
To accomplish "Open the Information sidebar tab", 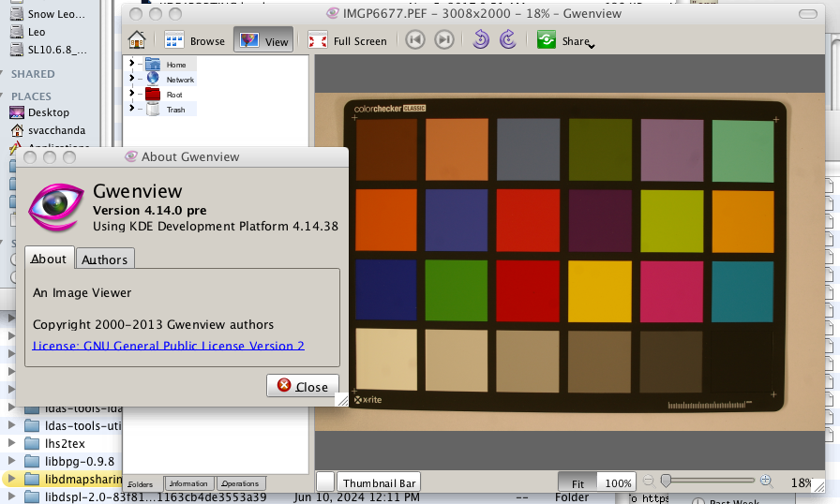I will coord(188,483).
